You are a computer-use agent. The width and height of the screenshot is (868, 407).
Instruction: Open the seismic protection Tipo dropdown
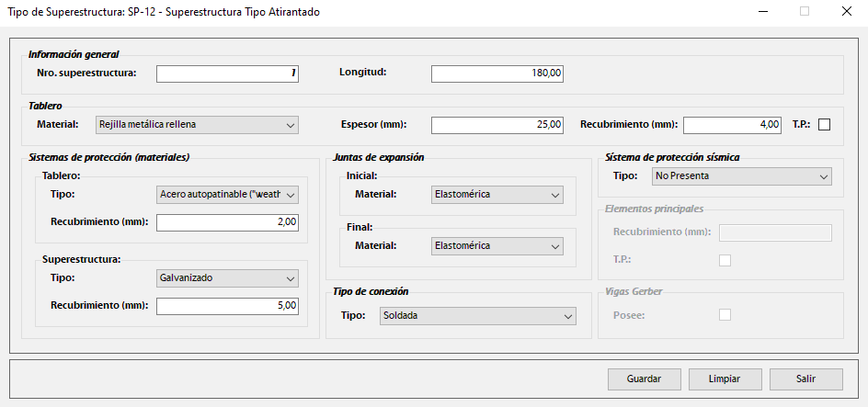pyautogui.click(x=741, y=176)
